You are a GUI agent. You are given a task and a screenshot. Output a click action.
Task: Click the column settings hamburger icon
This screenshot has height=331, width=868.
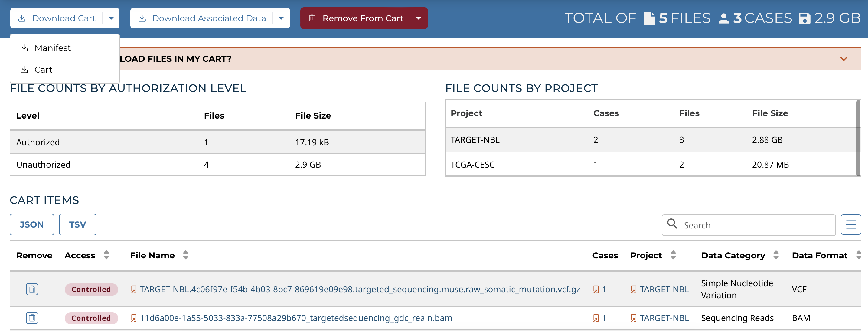click(x=850, y=224)
